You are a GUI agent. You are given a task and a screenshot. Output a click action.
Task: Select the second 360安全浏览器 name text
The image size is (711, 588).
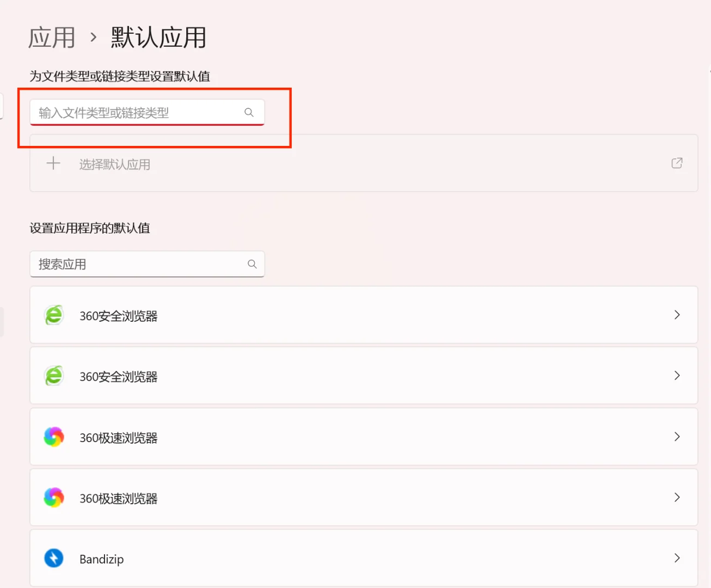[119, 377]
